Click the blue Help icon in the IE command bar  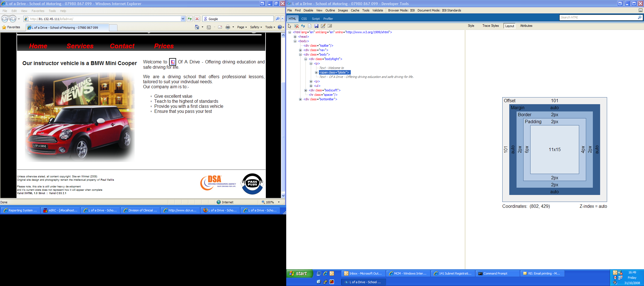280,27
